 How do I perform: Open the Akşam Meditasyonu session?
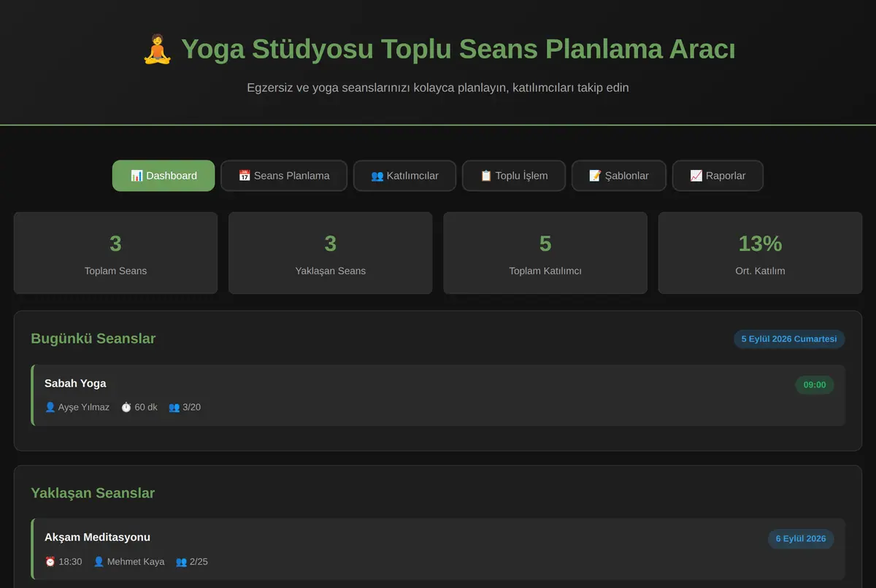pos(438,549)
